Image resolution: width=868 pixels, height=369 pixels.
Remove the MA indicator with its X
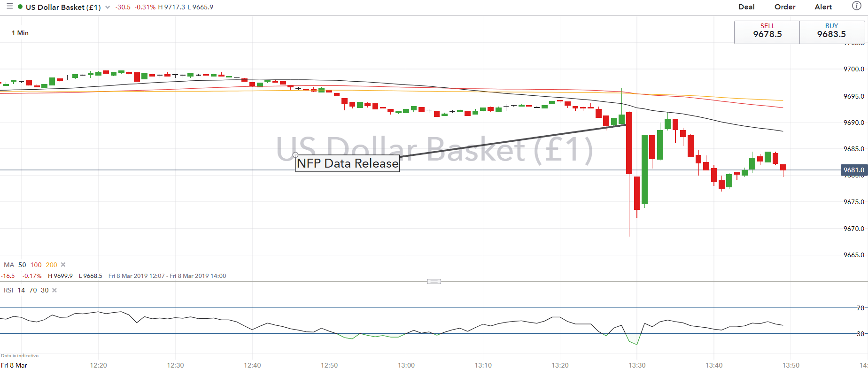63,265
